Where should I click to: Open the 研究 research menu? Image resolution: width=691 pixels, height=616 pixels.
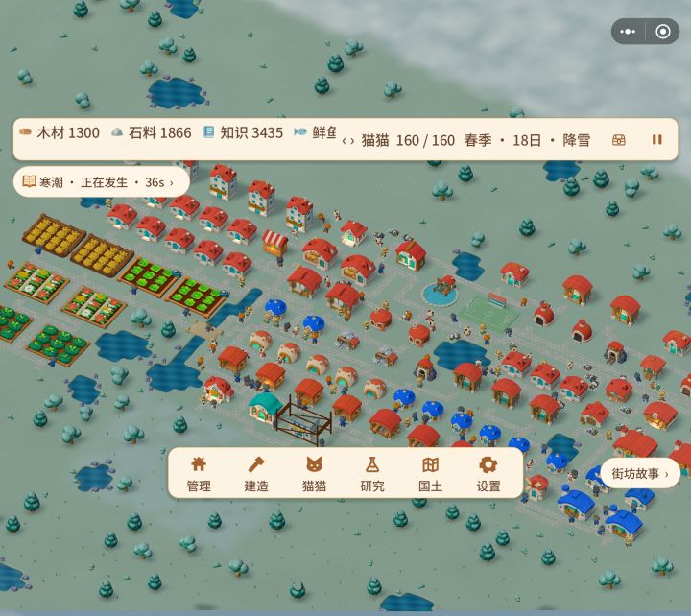(372, 474)
